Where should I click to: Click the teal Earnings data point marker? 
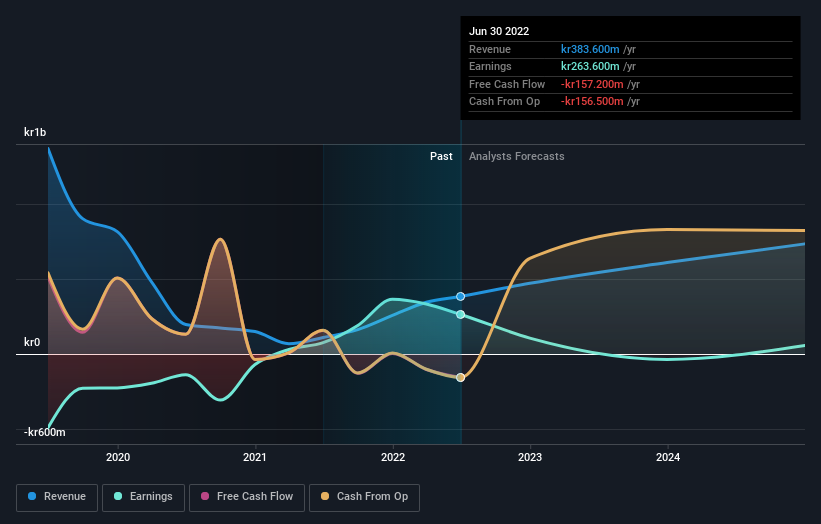(460, 314)
